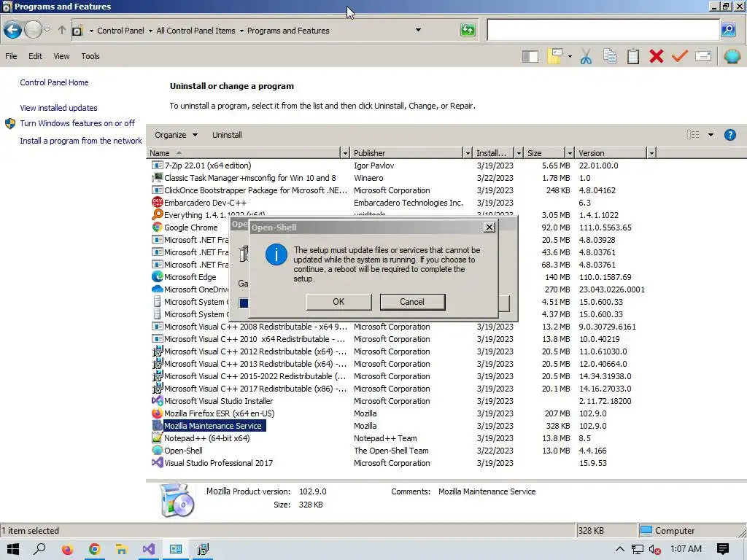
Task: Click All Control Panel Items breadcrumb
Action: [196, 31]
